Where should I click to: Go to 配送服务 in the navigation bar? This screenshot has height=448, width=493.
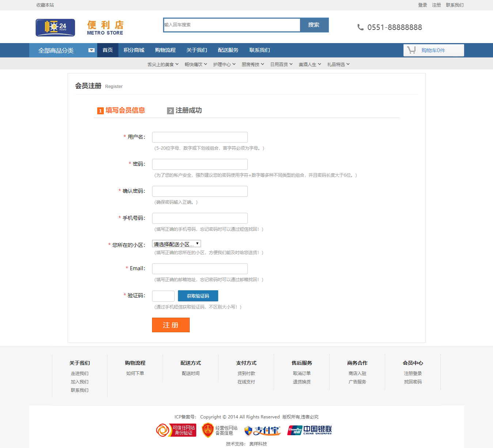(228, 50)
